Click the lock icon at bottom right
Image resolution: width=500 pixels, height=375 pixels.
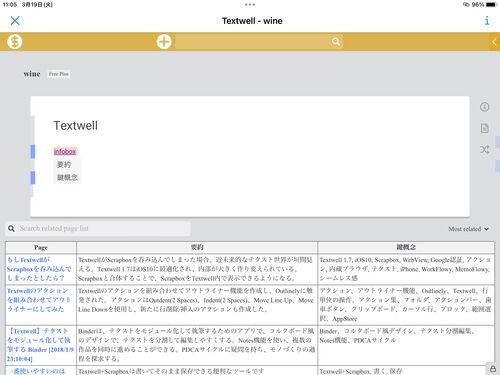[x=493, y=369]
